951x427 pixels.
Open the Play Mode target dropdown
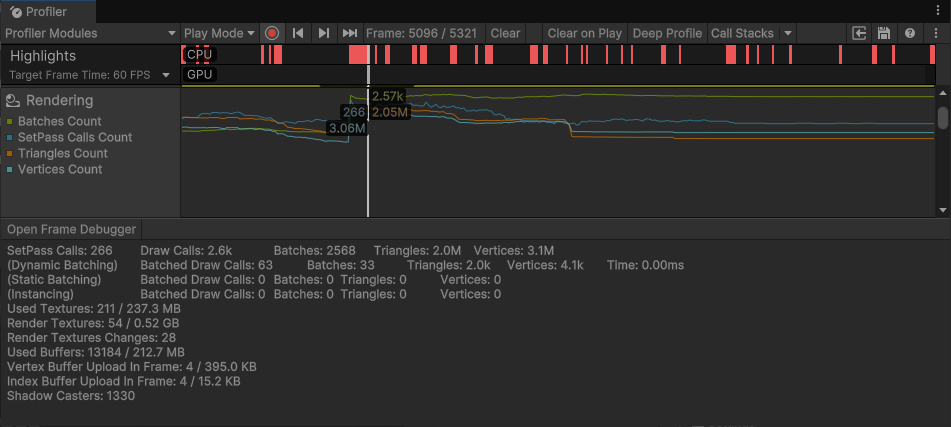tap(219, 33)
